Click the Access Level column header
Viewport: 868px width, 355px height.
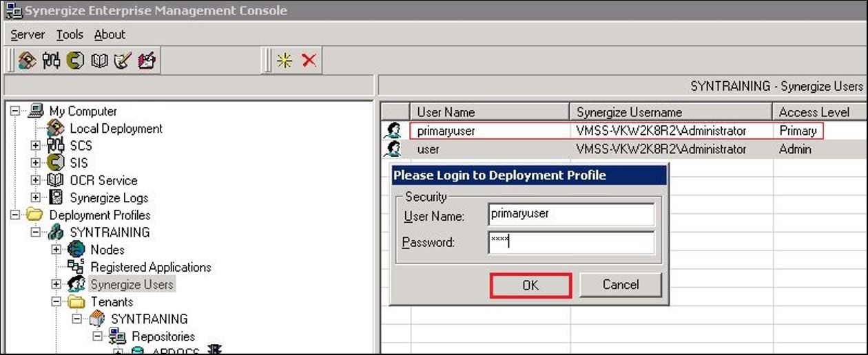[x=820, y=112]
